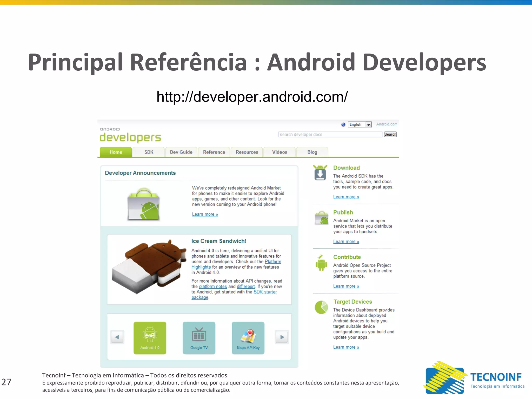This screenshot has width=532, height=399.
Task: Switch to the Videos tab
Action: coord(280,152)
